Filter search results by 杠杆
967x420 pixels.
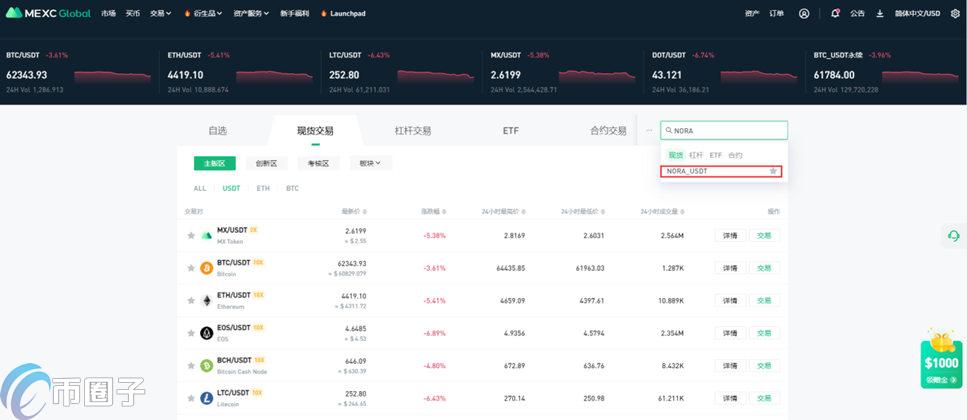(x=696, y=155)
